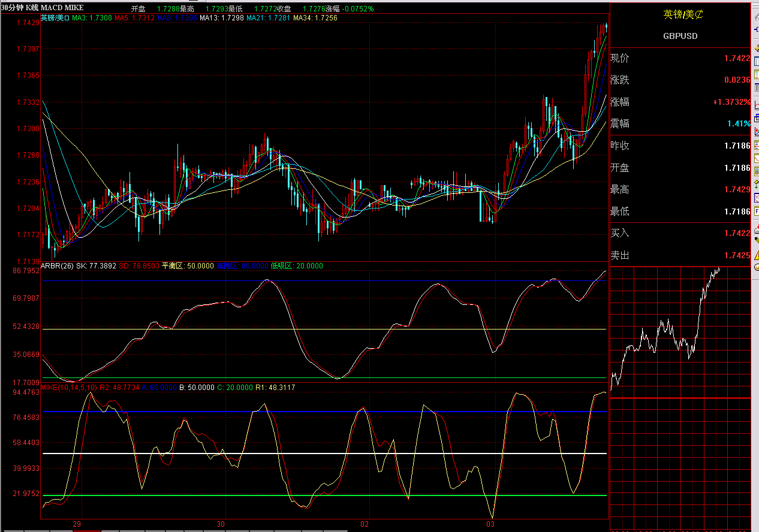Click the date label 03 on time axis
Screen dimensions: 759x532
[490, 524]
